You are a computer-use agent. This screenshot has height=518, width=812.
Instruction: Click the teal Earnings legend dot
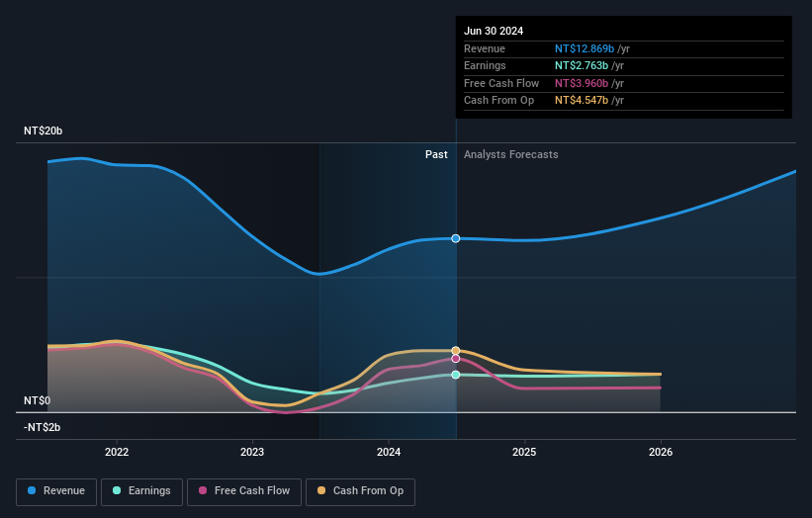coord(117,490)
